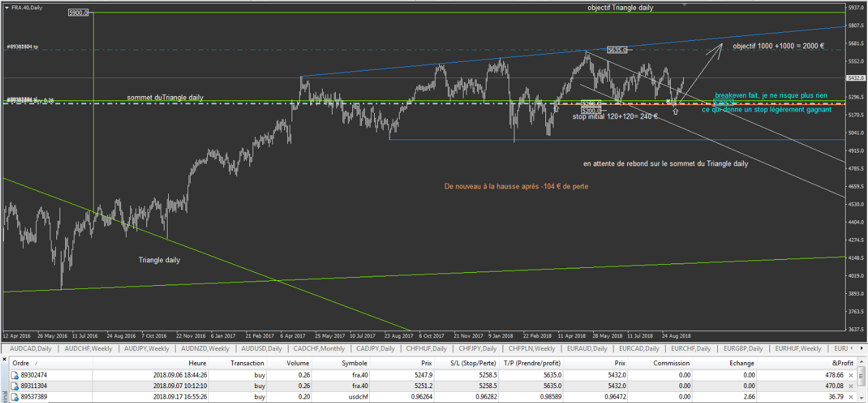Click the trade list scrollbar down arrow
This screenshot has width=868, height=403.
coord(863,397)
